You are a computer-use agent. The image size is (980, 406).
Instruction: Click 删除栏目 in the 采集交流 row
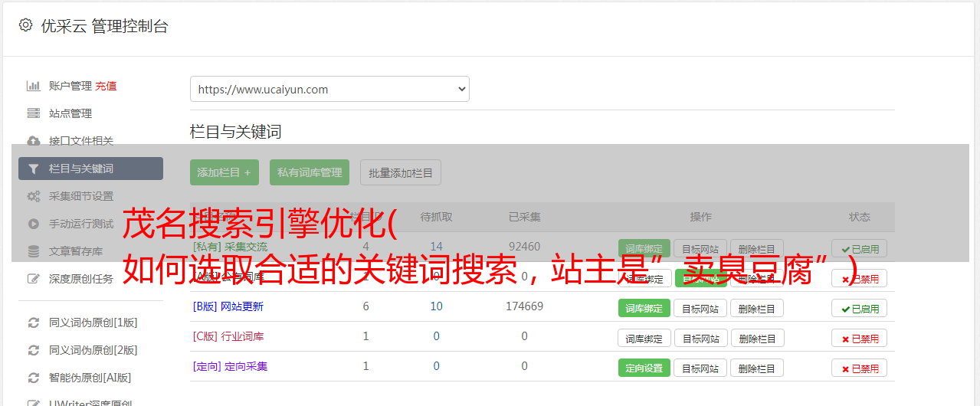coord(757,248)
